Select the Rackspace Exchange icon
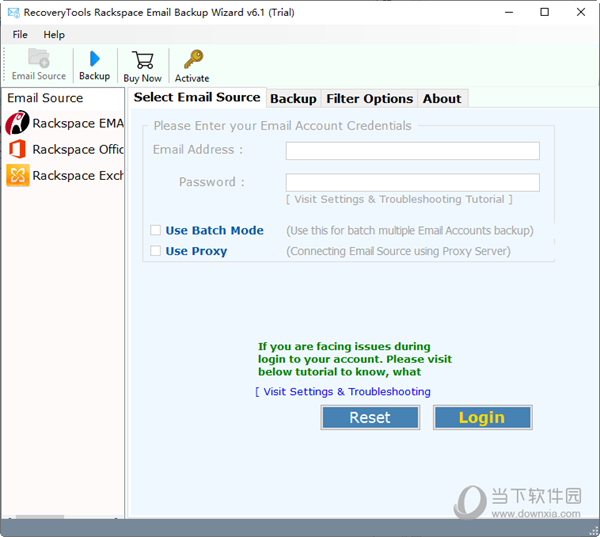Screen dimensions: 600x537 [x=18, y=175]
